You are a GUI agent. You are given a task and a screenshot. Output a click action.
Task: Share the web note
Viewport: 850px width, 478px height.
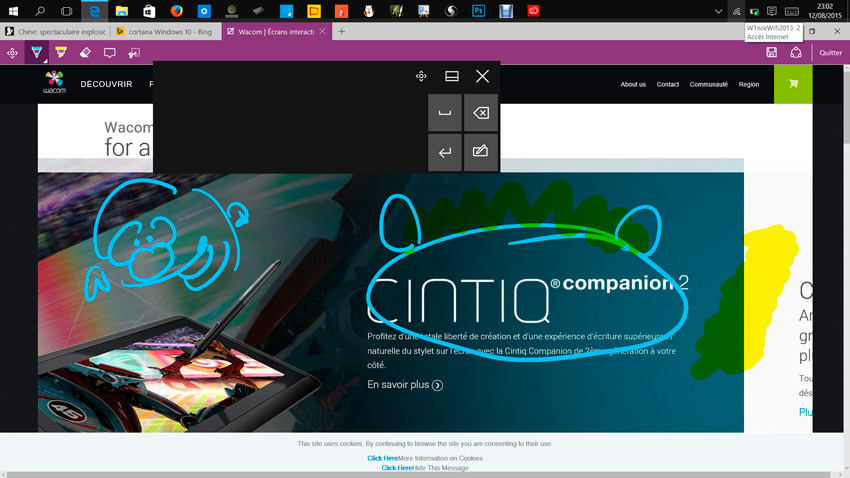coord(796,53)
